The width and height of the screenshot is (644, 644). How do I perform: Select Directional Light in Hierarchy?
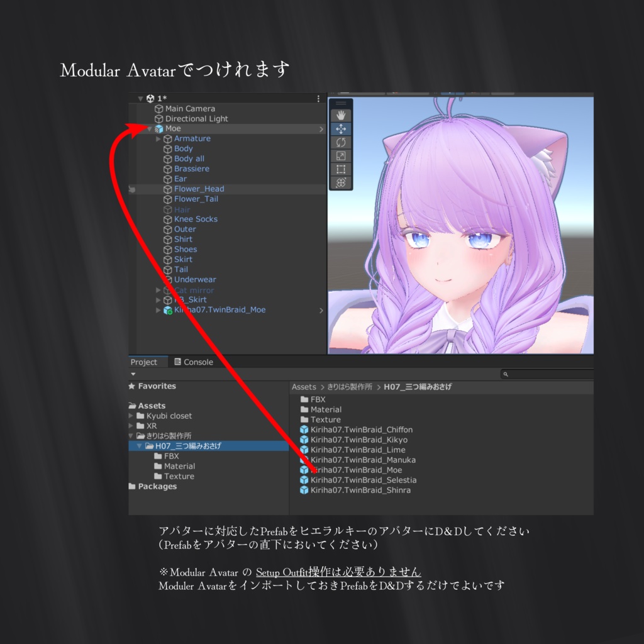[196, 119]
